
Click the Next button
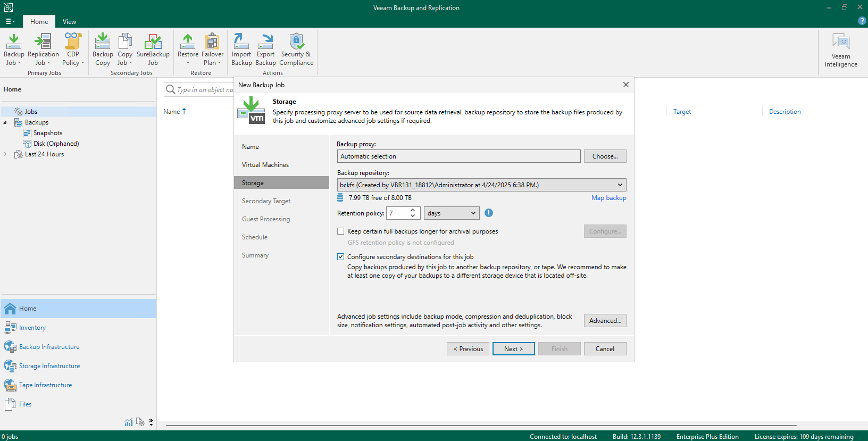pyautogui.click(x=514, y=349)
